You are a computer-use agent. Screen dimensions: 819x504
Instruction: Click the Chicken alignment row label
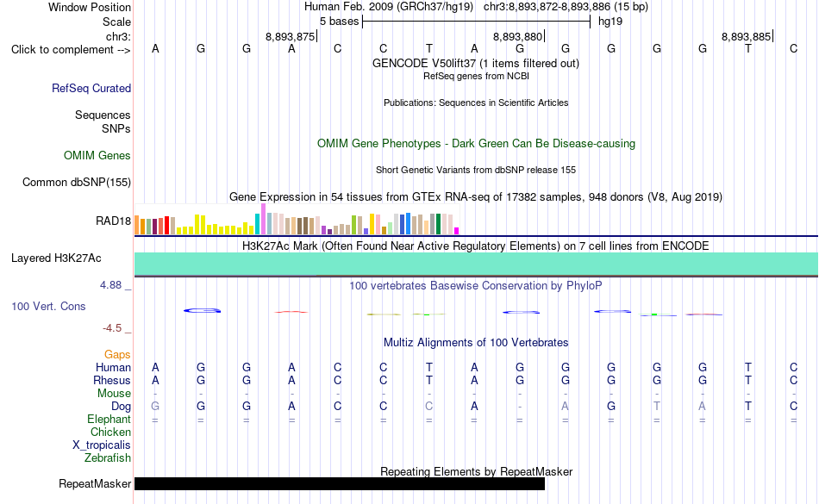[x=110, y=432]
